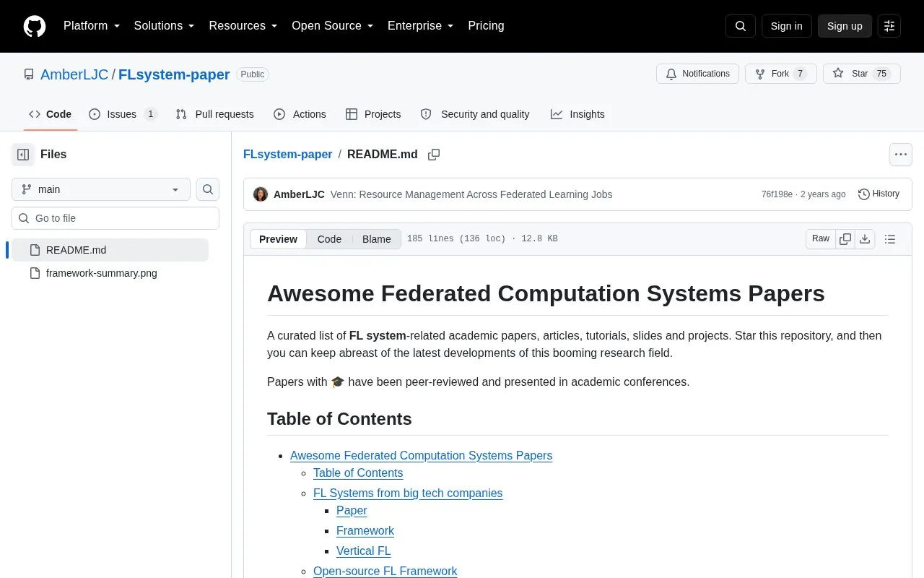This screenshot has width=924, height=578.
Task: Copy the README.md file path
Action: 434,155
